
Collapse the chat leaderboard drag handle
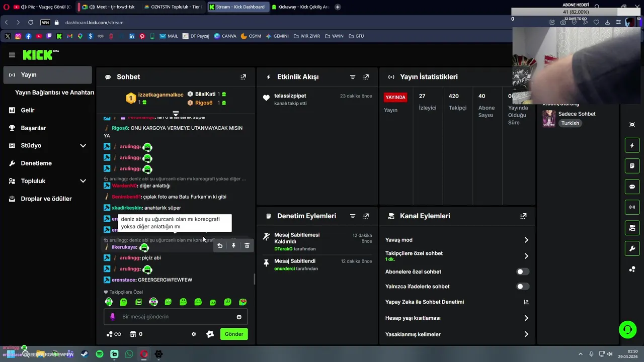point(176,114)
